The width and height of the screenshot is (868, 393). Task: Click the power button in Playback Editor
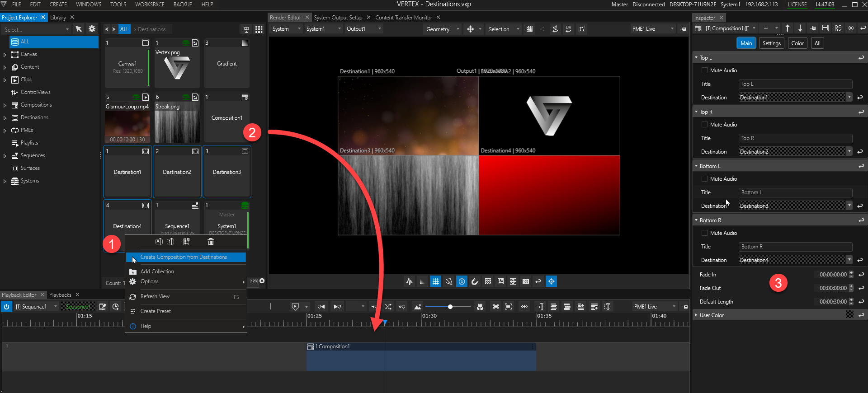[6, 307]
